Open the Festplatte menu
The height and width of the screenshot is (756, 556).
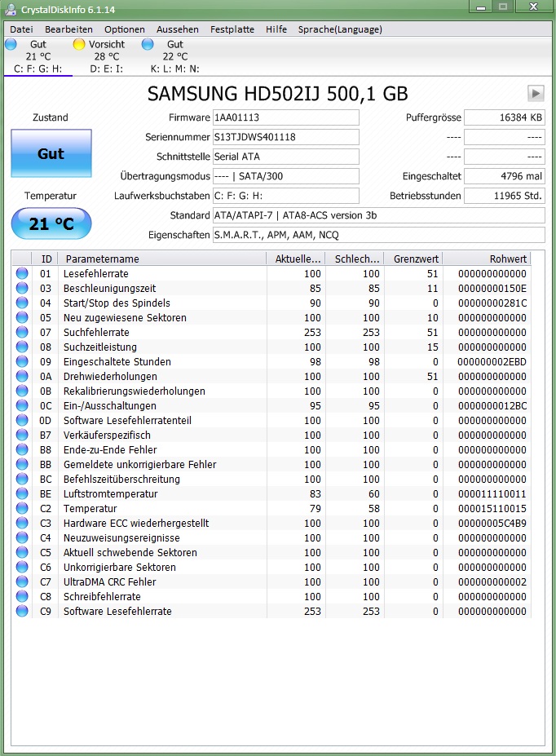point(232,29)
